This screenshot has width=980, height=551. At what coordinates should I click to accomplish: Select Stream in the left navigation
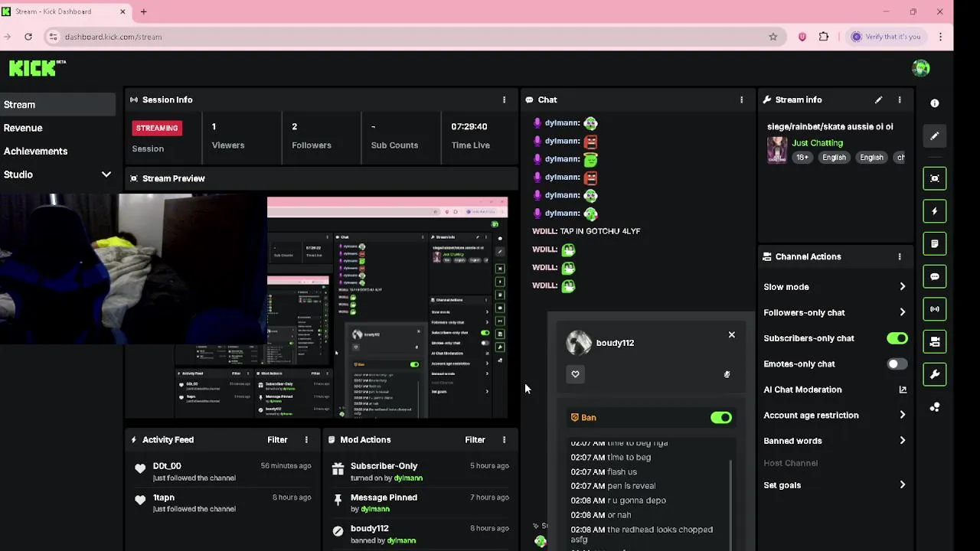coord(57,105)
